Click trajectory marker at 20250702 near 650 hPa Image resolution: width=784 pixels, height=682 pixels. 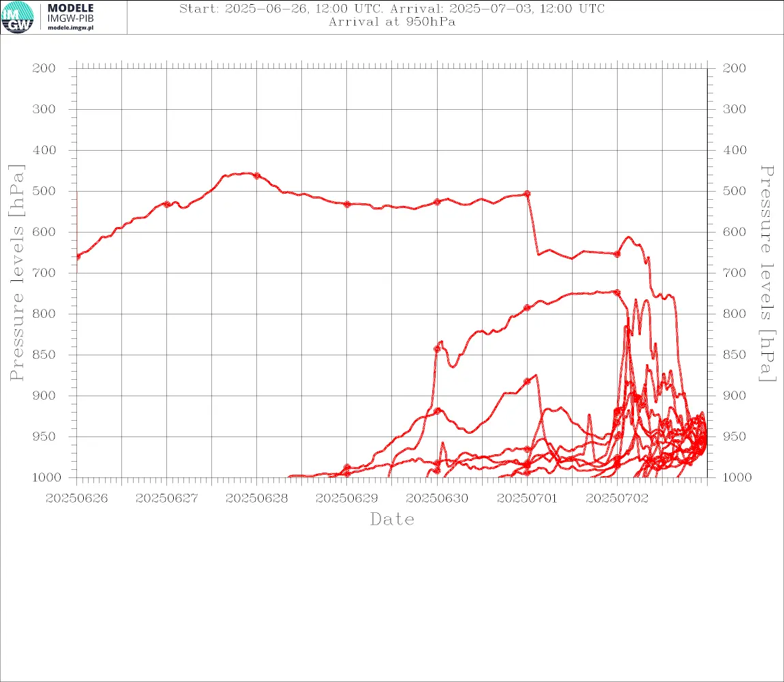click(617, 254)
